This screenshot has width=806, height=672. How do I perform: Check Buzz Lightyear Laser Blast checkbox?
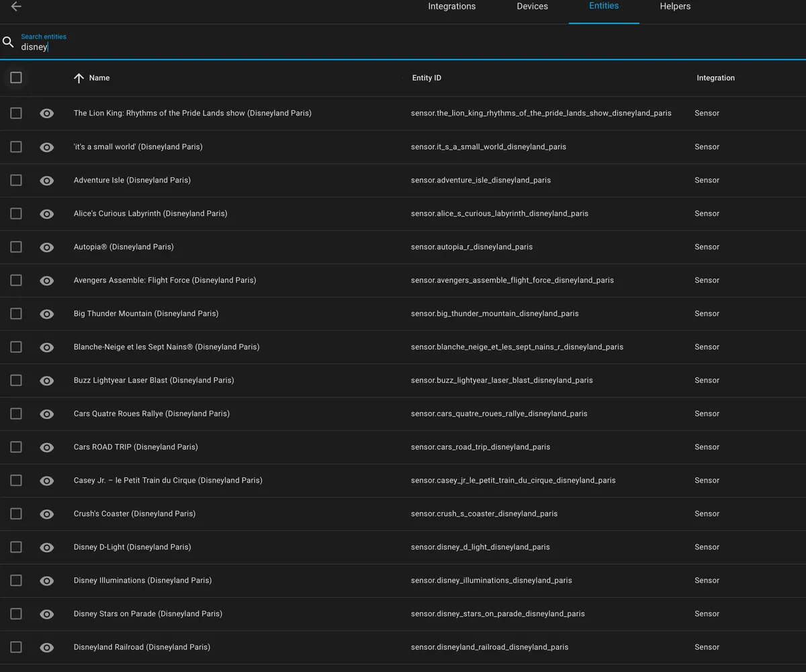[x=16, y=380]
